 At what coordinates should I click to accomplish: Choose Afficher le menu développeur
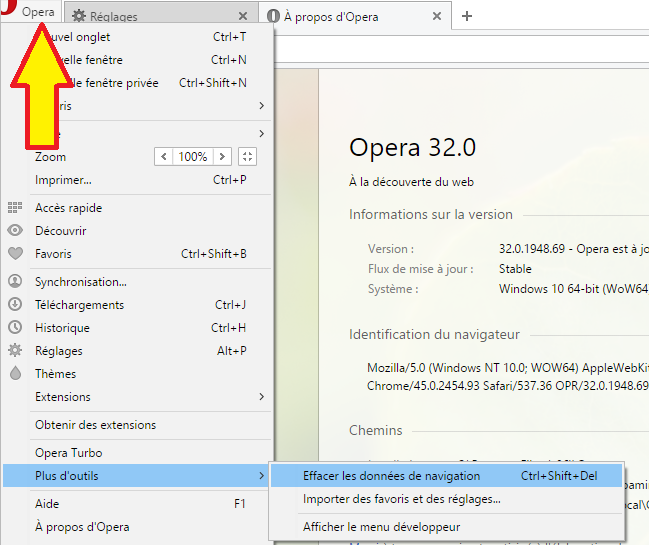(447, 527)
